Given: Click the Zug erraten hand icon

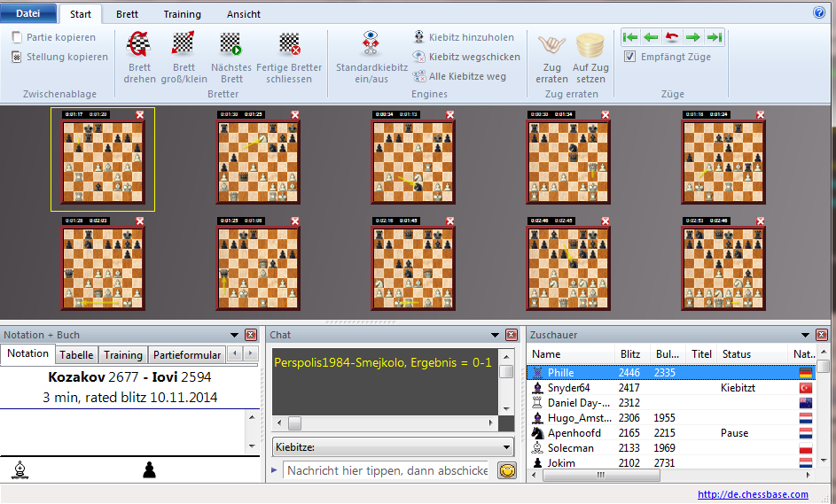Looking at the screenshot, I should click(551, 45).
